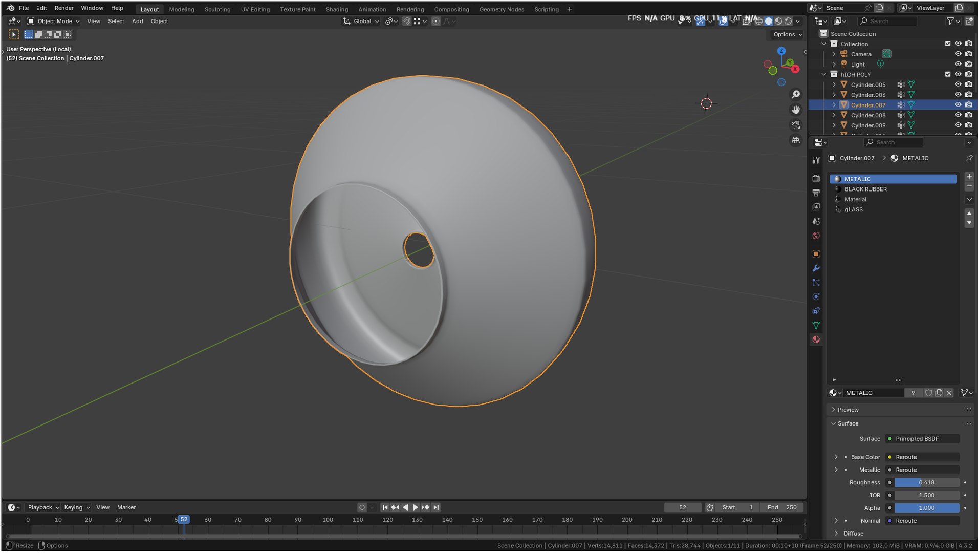Open the Object Constraints properties tab
Viewport: 980px width, 553px height.
816,311
